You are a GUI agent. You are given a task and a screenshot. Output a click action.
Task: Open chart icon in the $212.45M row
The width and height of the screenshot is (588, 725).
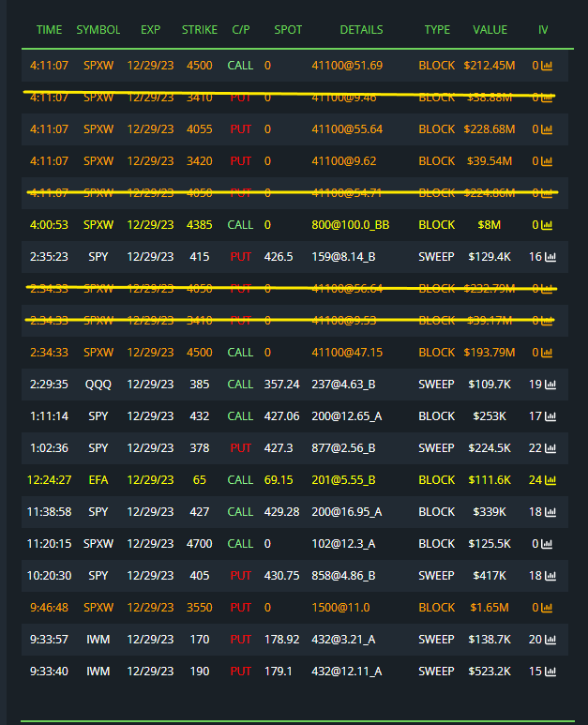tap(547, 66)
